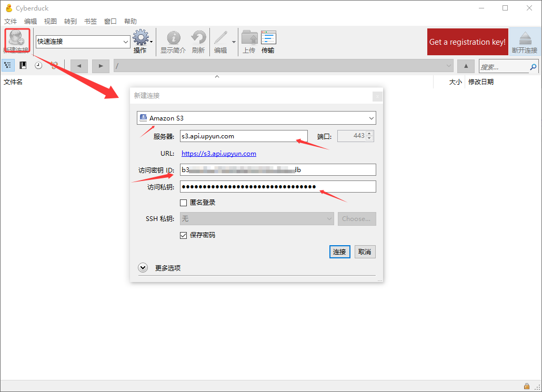Close the Cyberduck window
Screen dimensions: 542x392
click(529, 8)
